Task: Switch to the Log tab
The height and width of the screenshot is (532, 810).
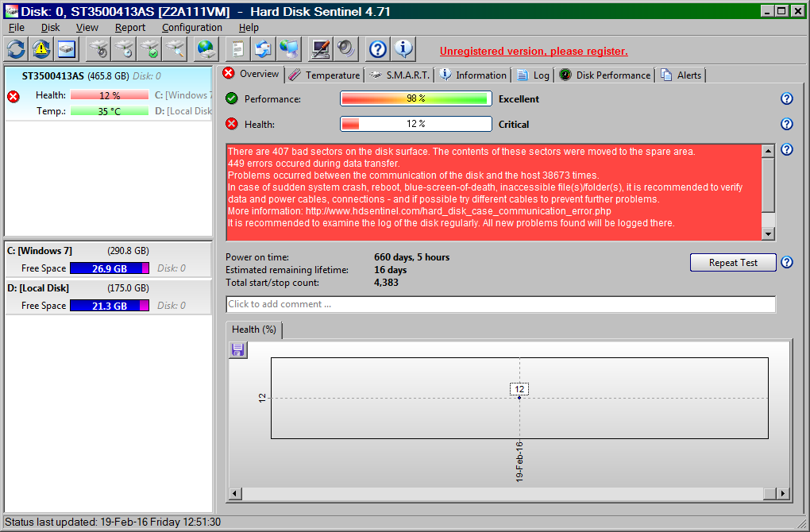Action: tap(534, 75)
